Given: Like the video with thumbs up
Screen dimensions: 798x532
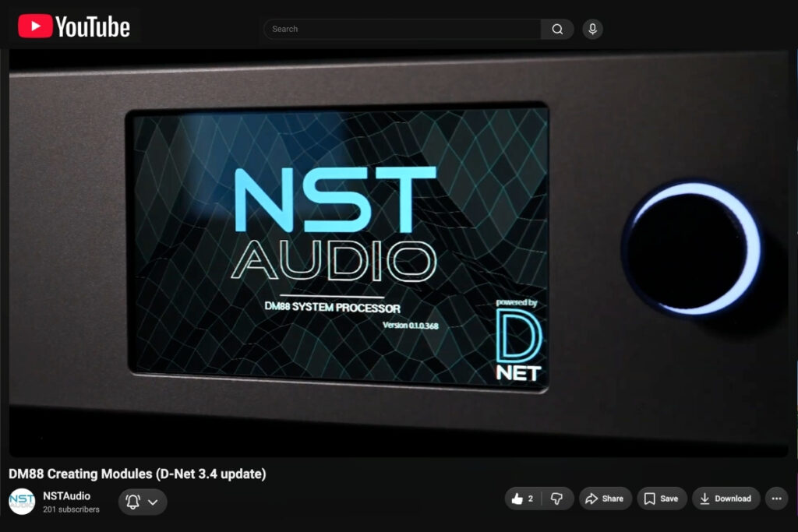Looking at the screenshot, I should [x=523, y=499].
